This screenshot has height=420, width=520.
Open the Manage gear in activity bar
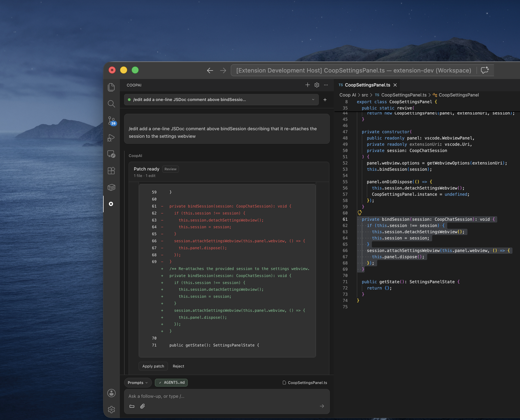coord(111,409)
